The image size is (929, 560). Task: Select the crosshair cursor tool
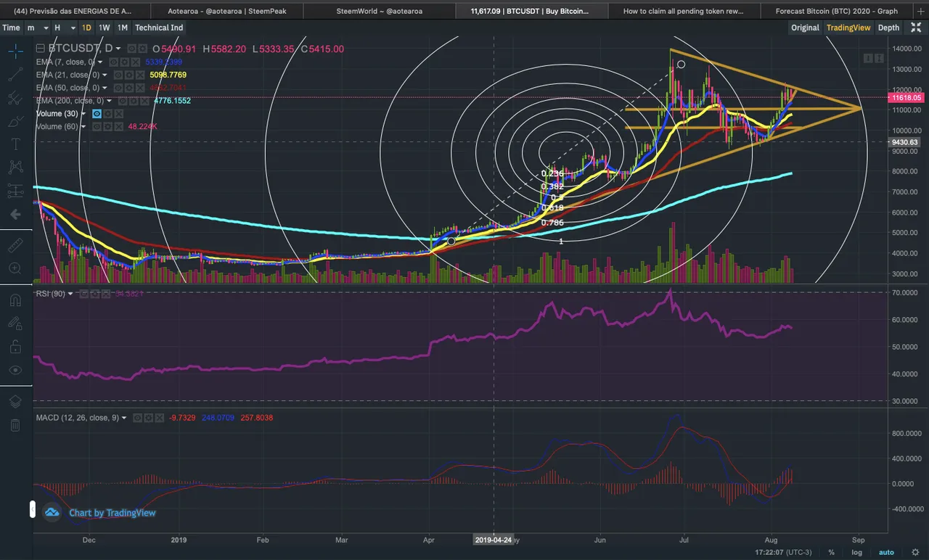click(15, 51)
